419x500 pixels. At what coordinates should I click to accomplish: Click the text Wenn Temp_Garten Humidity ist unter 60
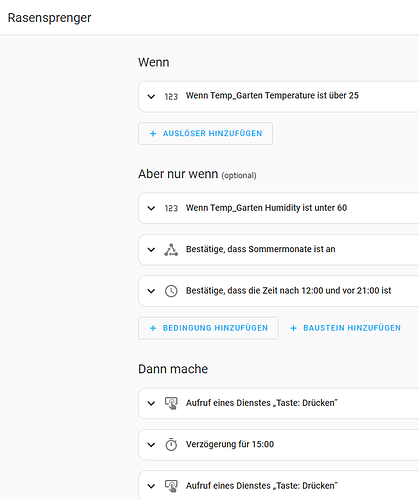[x=266, y=208]
